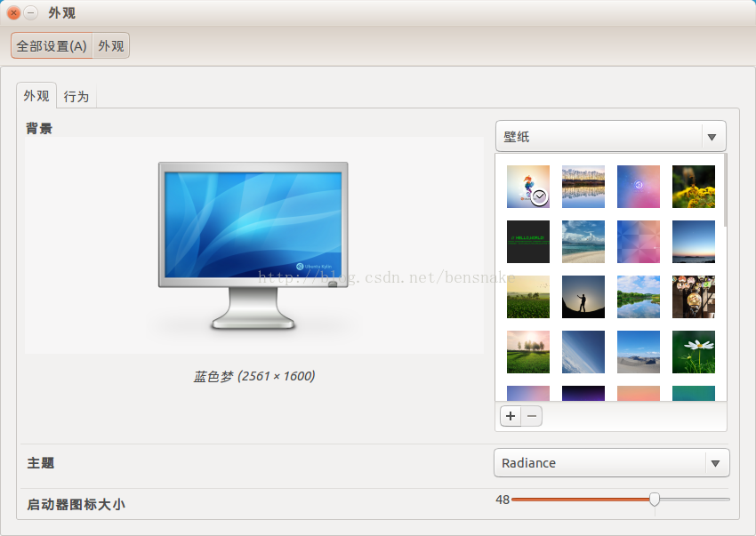Select the partially visible salmon pink wallpaper
The image size is (756, 536).
click(639, 393)
